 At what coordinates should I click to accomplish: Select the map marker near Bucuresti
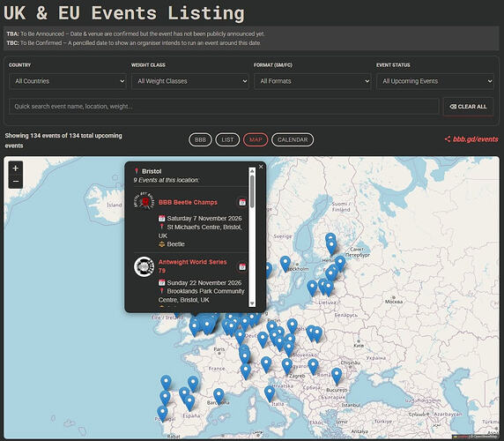coord(337,376)
